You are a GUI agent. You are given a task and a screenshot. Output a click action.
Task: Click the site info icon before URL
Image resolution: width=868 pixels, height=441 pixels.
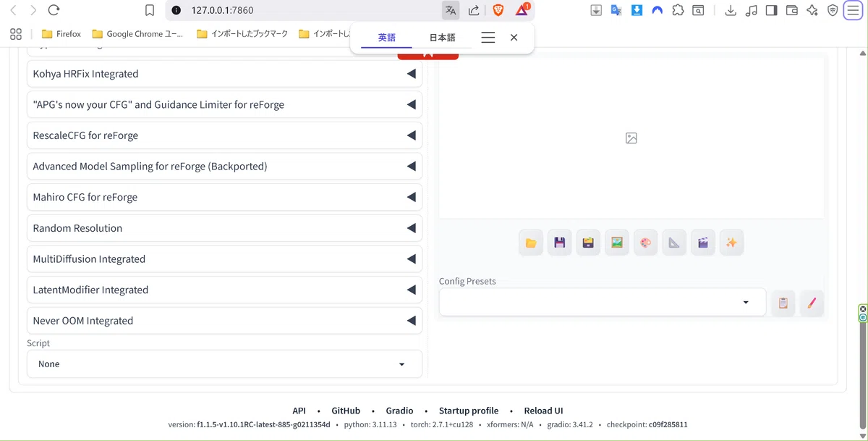pyautogui.click(x=176, y=10)
